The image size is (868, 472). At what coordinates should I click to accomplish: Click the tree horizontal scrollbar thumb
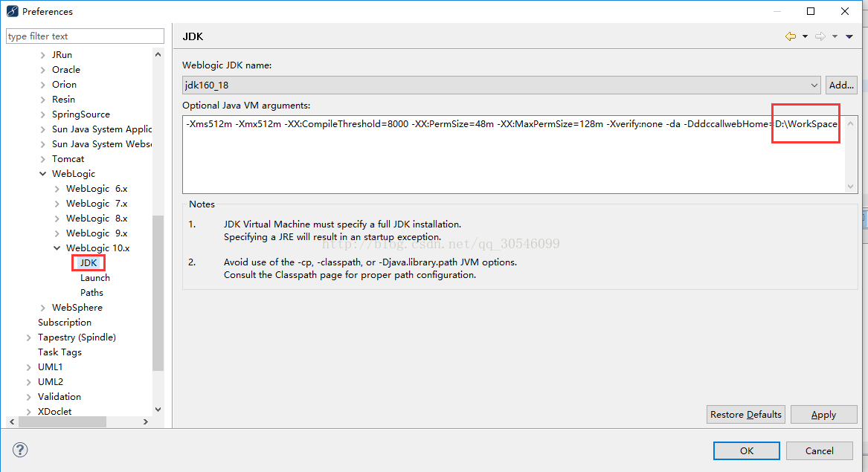(x=62, y=421)
